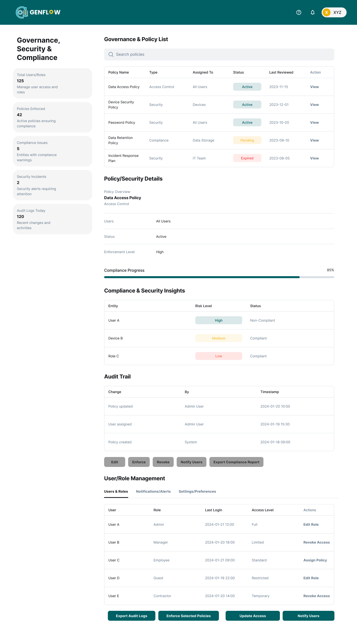Click the GenFlow logo icon
Viewport: 357px width, 644px height.
point(22,12)
